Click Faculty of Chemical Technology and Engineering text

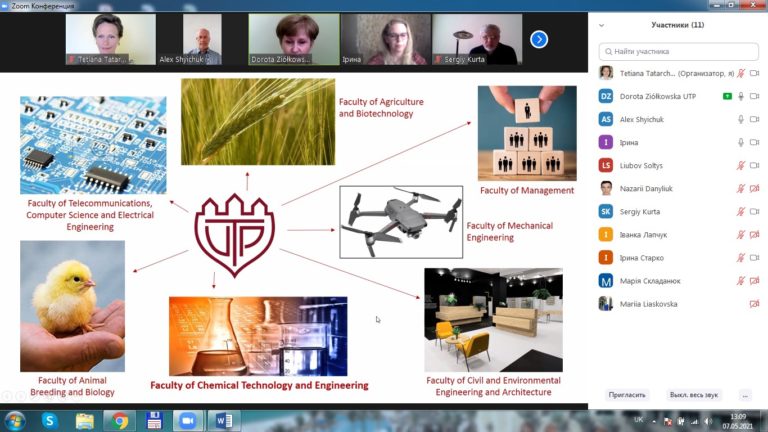[259, 385]
